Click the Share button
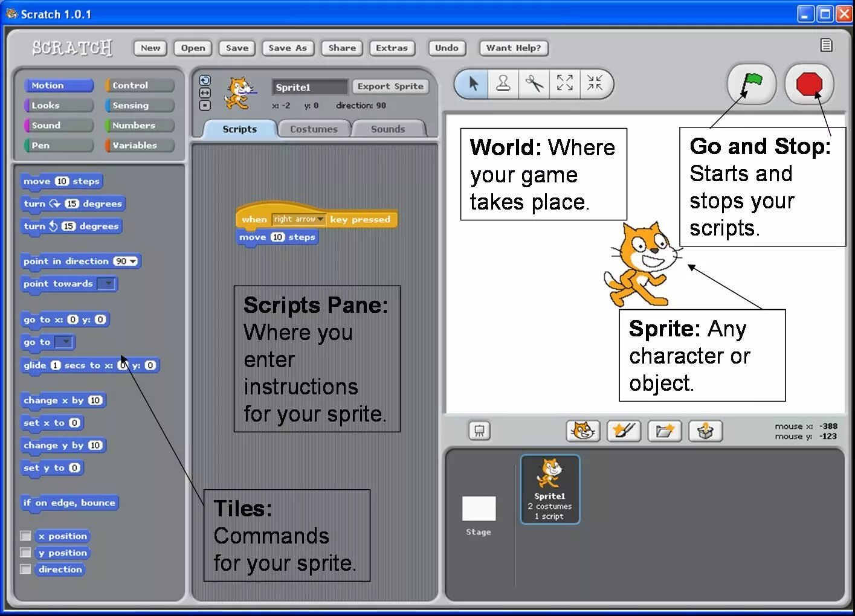The width and height of the screenshot is (855, 616). click(x=342, y=48)
